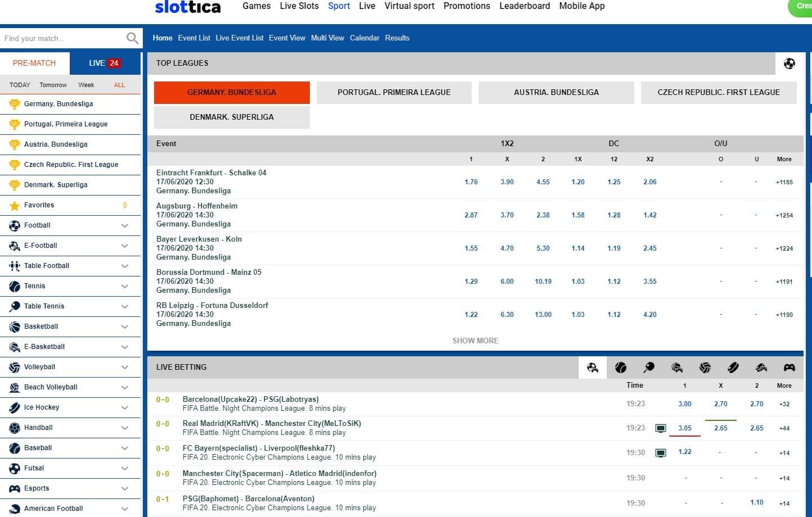The width and height of the screenshot is (812, 517).
Task: Click the Volleyball icon in sidebar
Action: click(x=15, y=368)
